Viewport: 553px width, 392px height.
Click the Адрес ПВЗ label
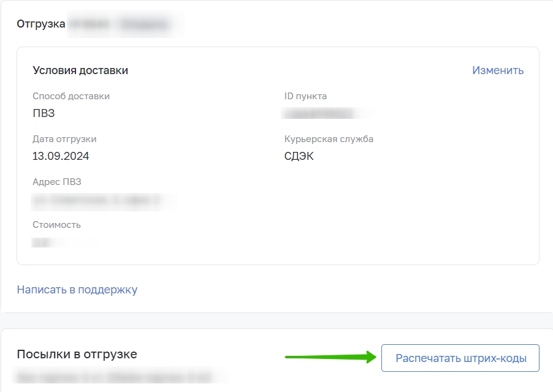tap(57, 182)
